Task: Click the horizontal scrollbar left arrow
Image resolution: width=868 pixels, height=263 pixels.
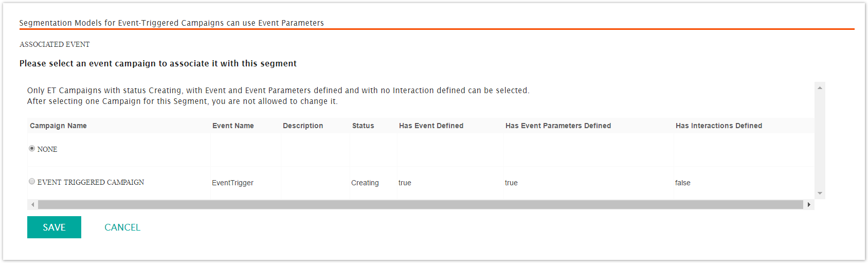Action: pos(33,205)
